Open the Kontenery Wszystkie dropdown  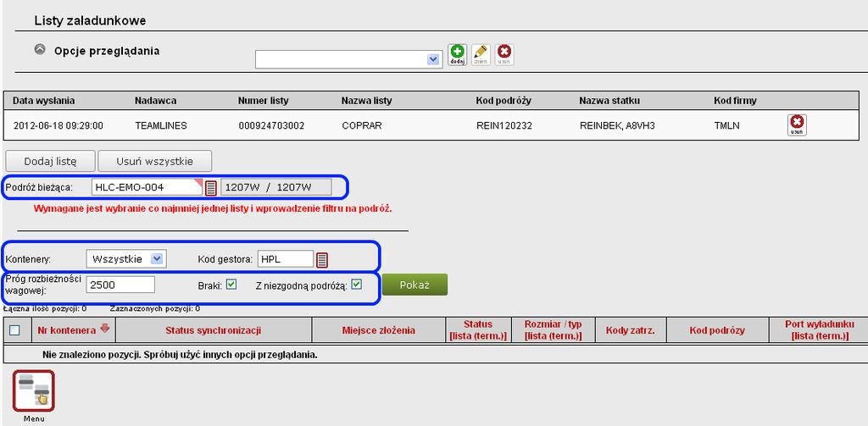(x=126, y=259)
